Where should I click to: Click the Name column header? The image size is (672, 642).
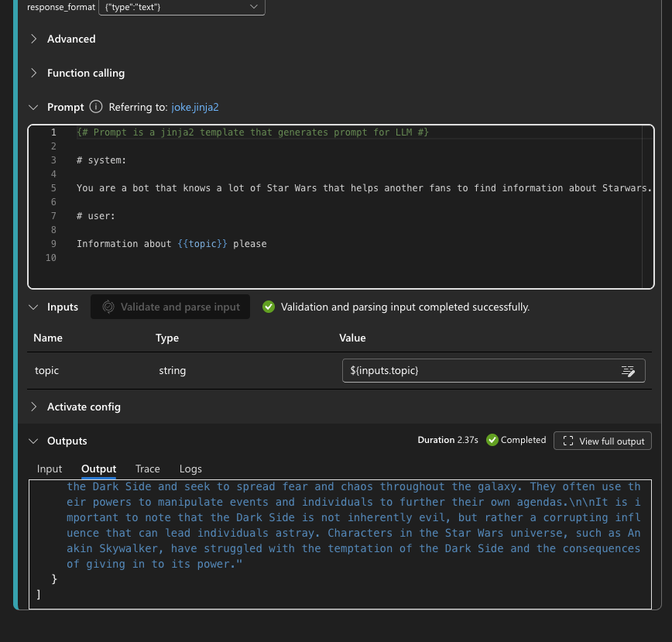(x=48, y=338)
